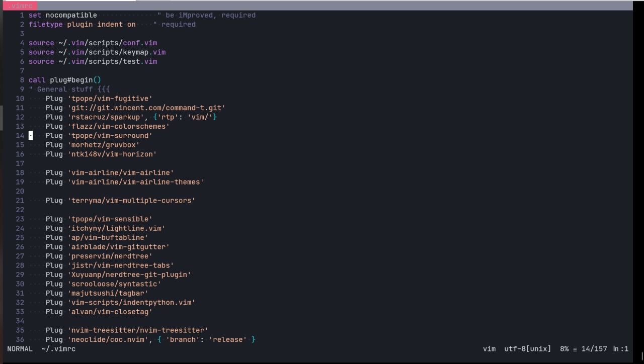The height and width of the screenshot is (364, 644).
Task: Click Plug 'tpope/vim-fugitive' line
Action: click(x=99, y=99)
